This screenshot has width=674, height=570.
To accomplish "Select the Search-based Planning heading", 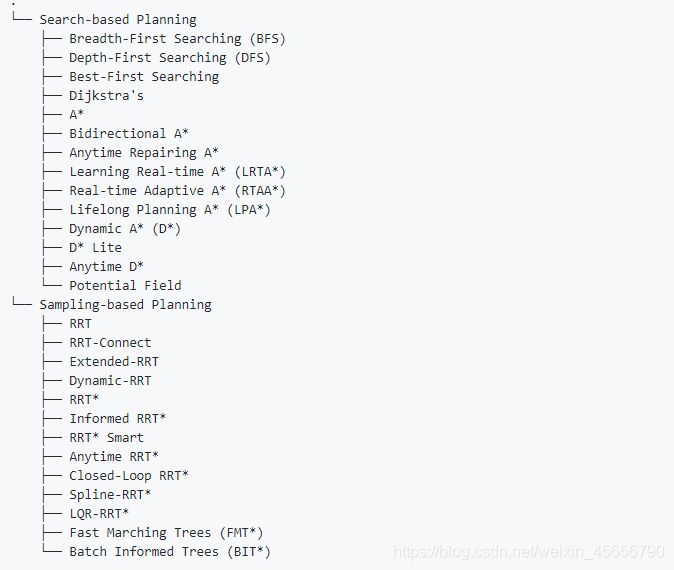I will tap(118, 20).
